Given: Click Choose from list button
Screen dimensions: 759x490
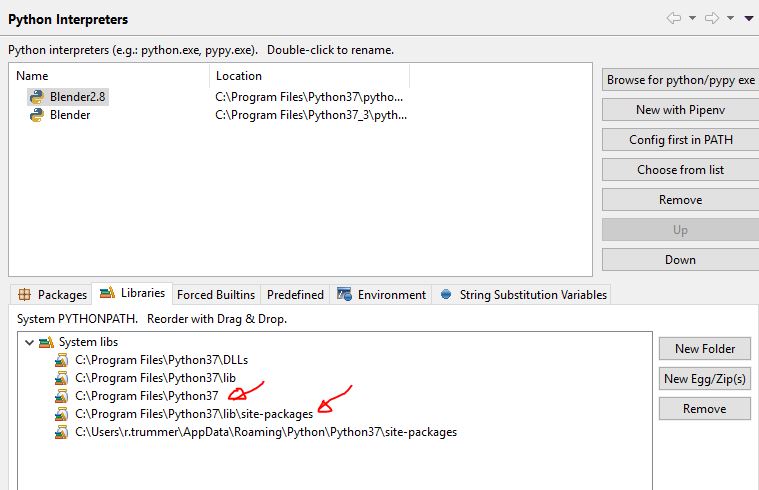Looking at the screenshot, I should 681,170.
